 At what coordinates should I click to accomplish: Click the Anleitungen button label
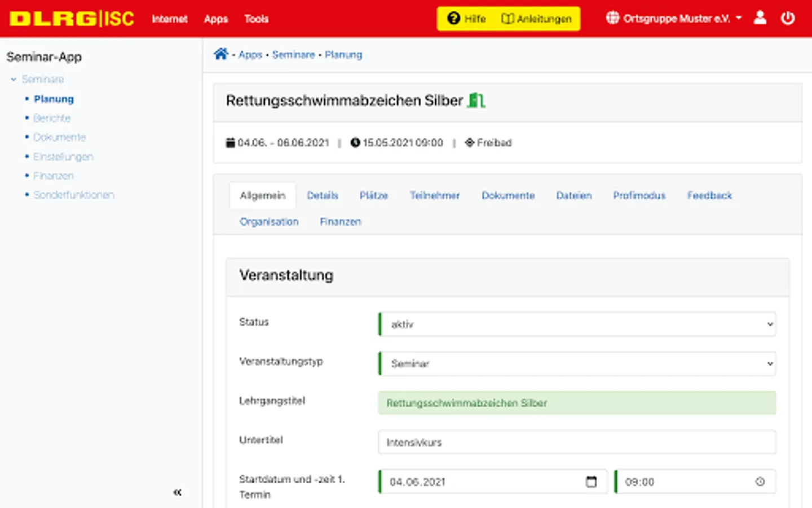click(544, 19)
